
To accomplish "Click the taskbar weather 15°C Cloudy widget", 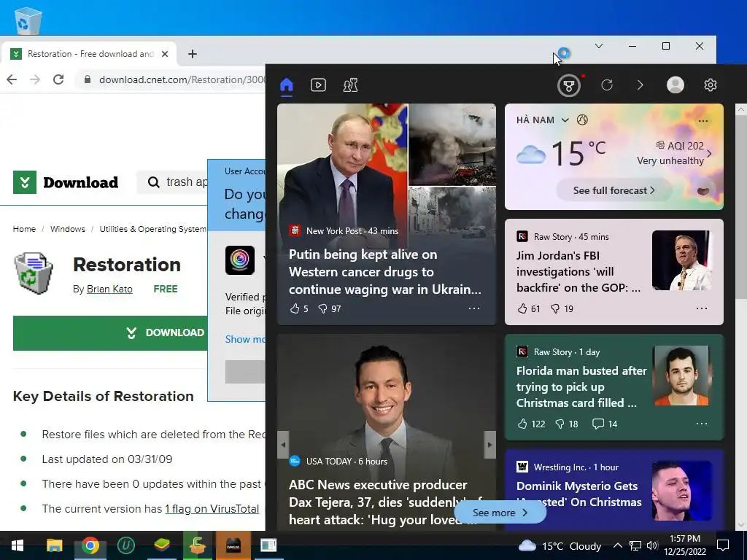I will click(560, 545).
